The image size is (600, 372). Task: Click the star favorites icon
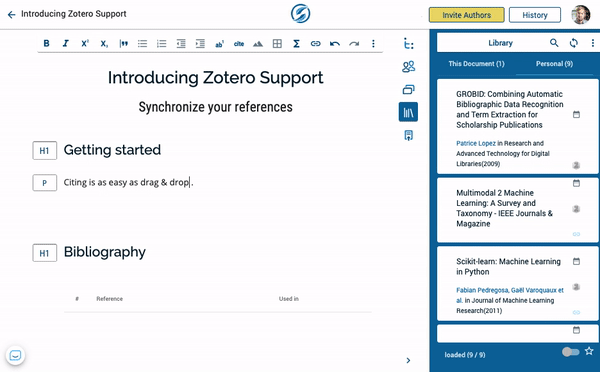coord(589,351)
